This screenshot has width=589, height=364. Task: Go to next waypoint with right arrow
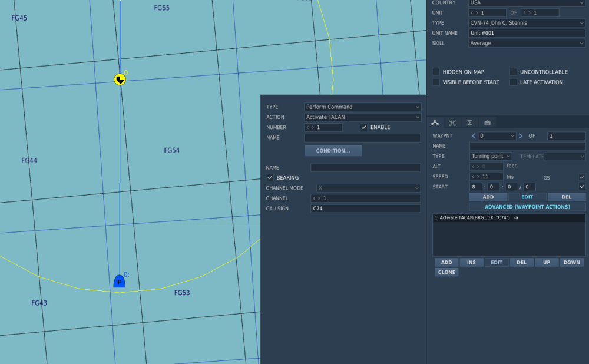click(x=520, y=136)
